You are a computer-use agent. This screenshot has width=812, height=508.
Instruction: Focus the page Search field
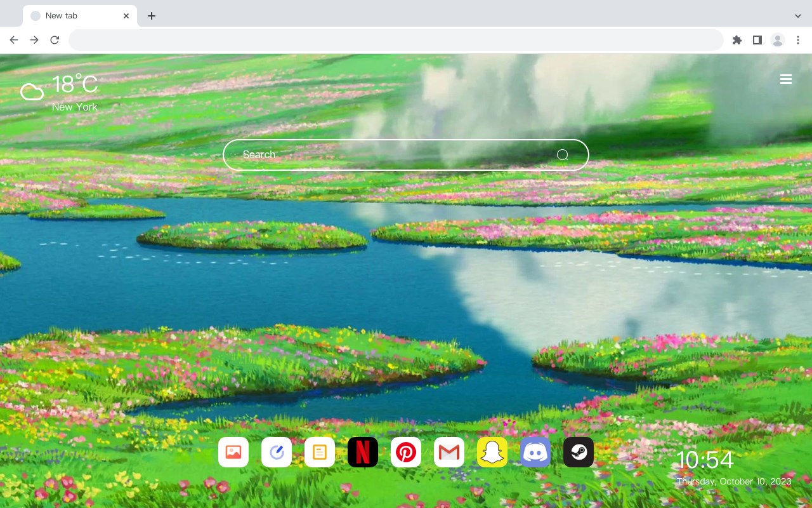click(406, 155)
